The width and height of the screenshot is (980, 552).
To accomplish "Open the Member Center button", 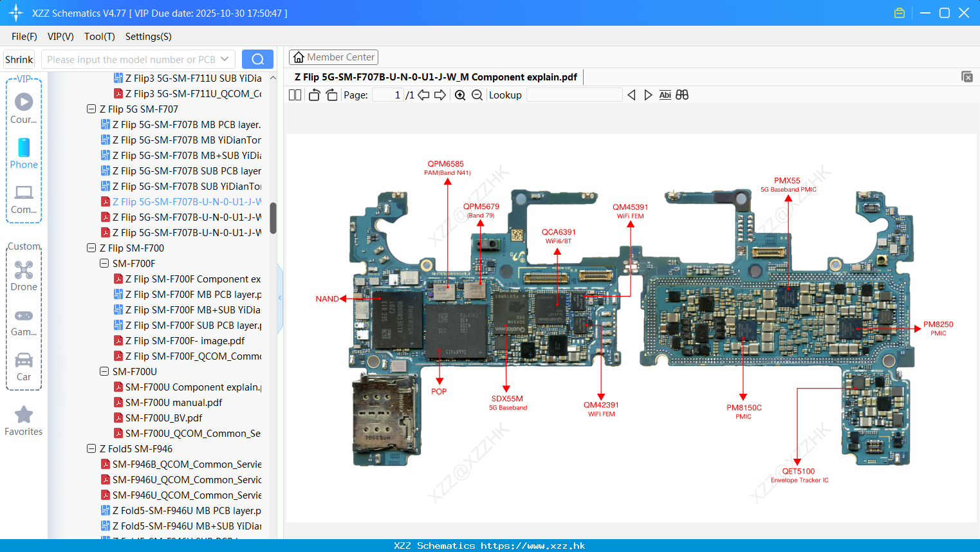I will pyautogui.click(x=333, y=57).
